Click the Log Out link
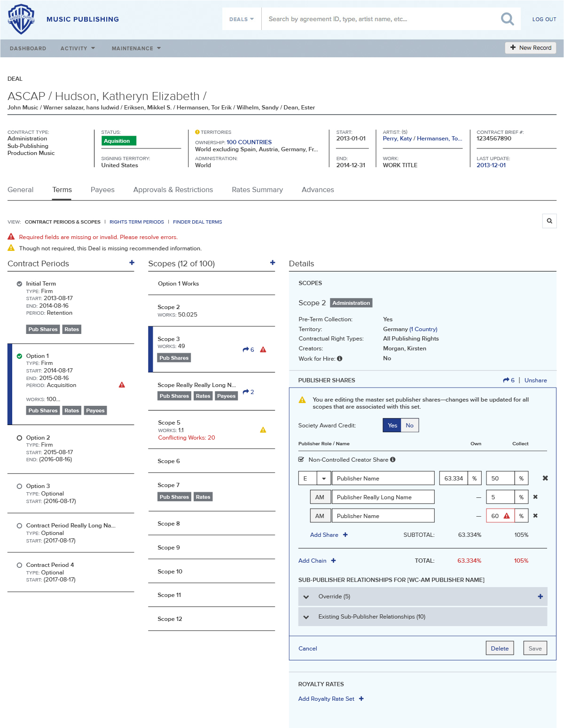This screenshot has width=564, height=728. tap(544, 19)
